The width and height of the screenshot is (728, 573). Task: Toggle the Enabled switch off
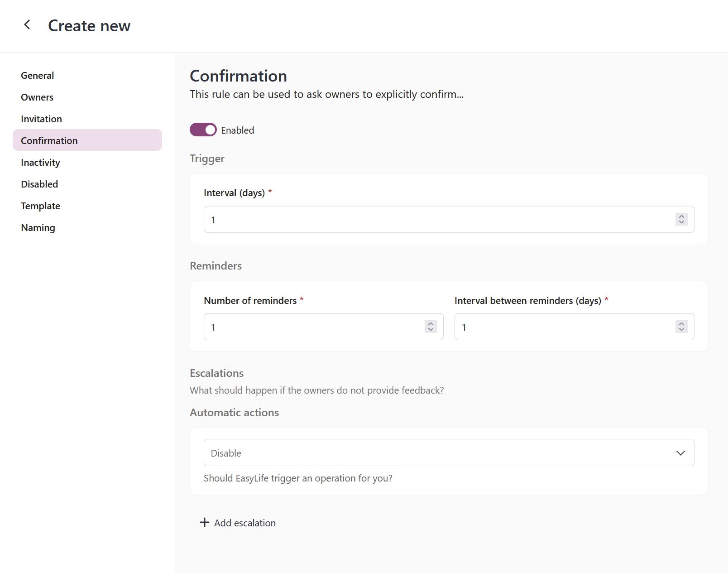203,130
